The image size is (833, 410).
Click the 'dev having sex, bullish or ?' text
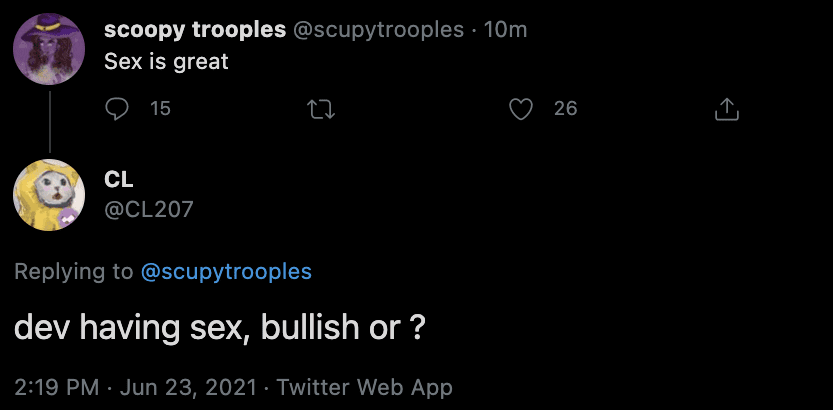point(220,328)
